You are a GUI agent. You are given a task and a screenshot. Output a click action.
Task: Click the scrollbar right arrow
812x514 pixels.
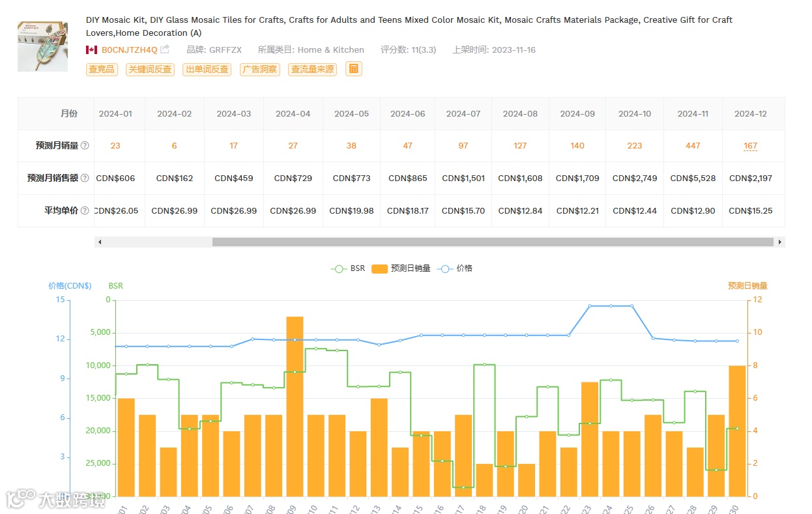[779, 242]
